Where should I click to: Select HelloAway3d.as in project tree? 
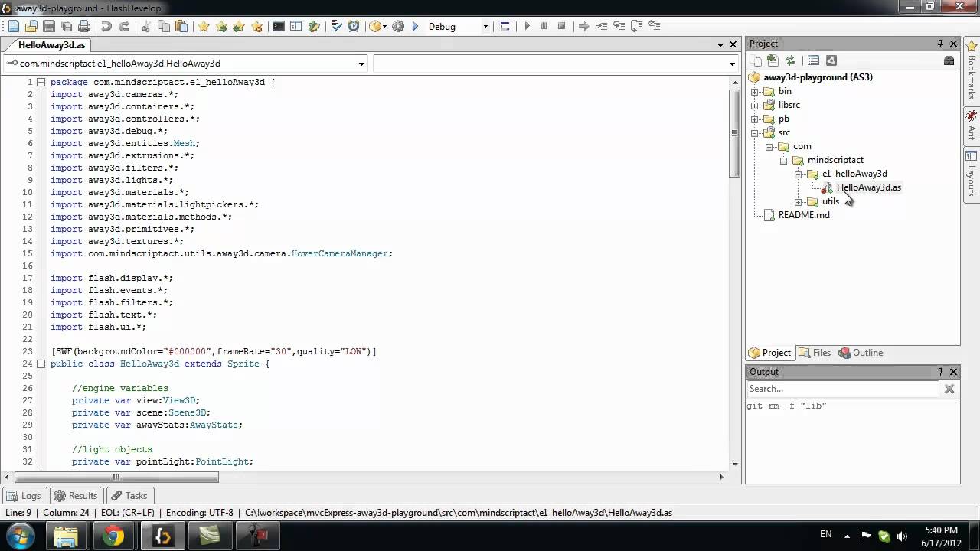click(868, 187)
